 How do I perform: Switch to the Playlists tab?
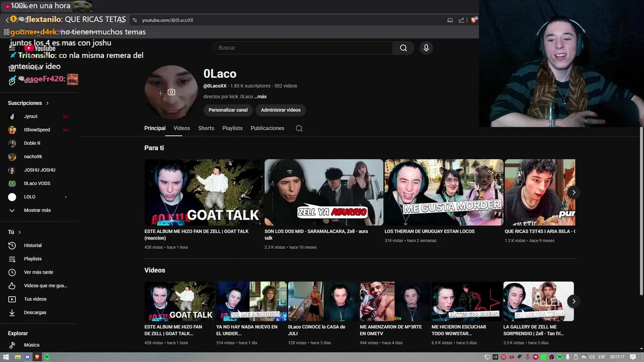point(232,128)
